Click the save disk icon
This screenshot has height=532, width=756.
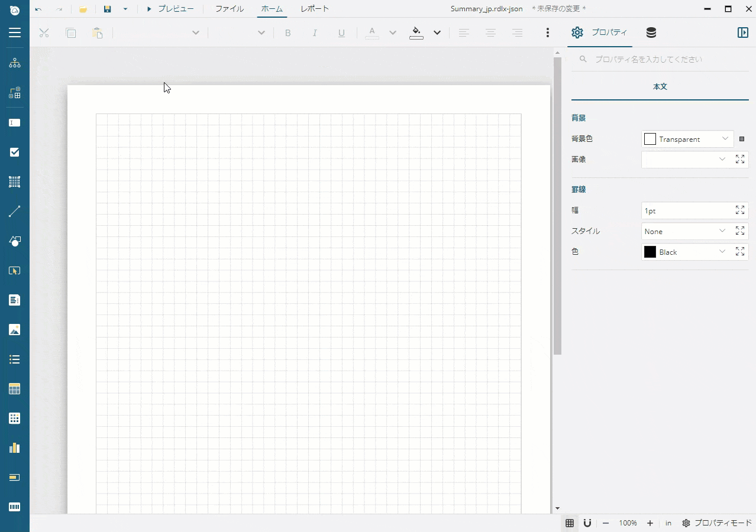pos(107,9)
